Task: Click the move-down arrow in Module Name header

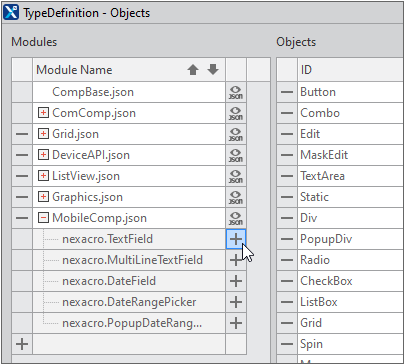Action: click(x=213, y=70)
